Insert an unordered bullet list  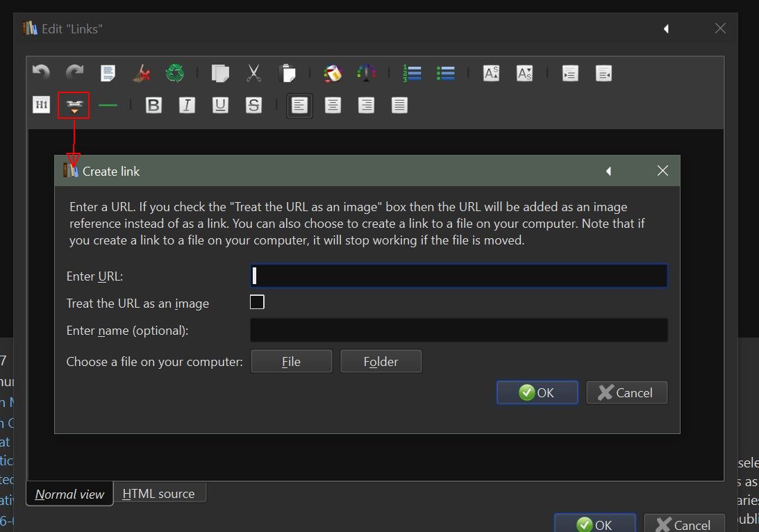pyautogui.click(x=445, y=73)
